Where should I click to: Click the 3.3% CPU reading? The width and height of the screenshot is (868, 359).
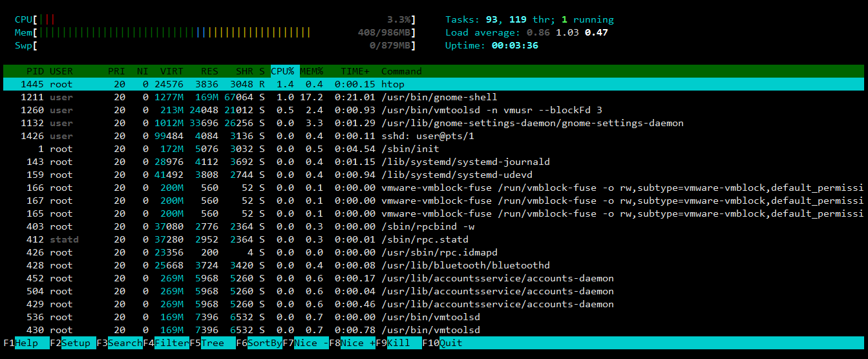click(x=399, y=19)
